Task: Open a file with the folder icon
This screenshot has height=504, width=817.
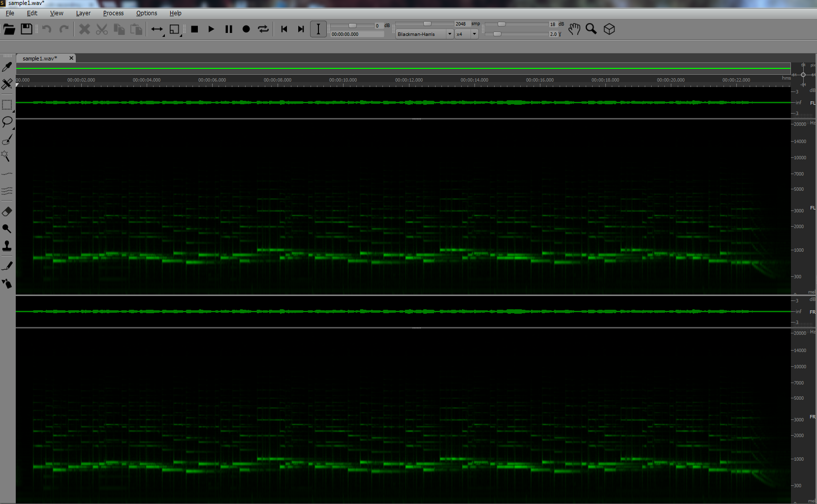Action: tap(9, 30)
